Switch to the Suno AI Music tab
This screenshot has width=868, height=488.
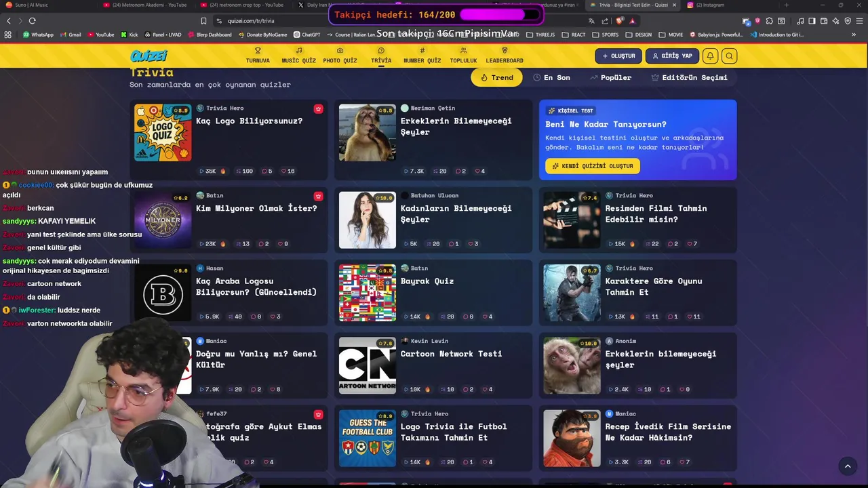[x=47, y=5]
